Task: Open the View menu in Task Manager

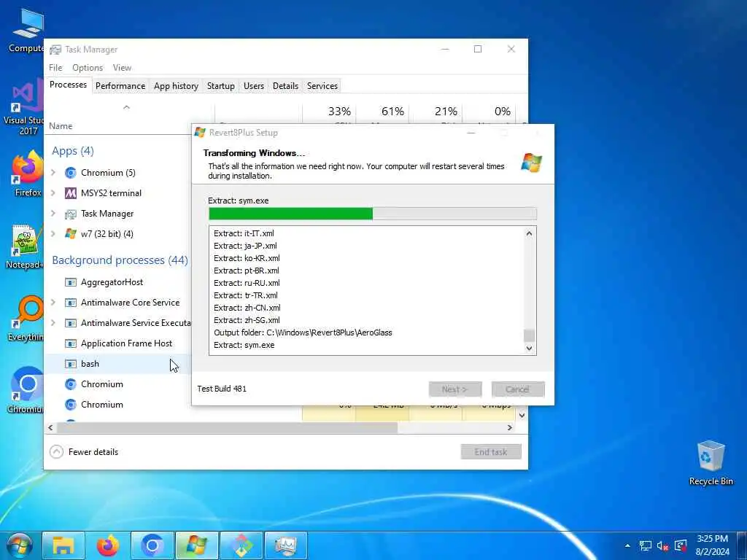Action: pos(122,68)
